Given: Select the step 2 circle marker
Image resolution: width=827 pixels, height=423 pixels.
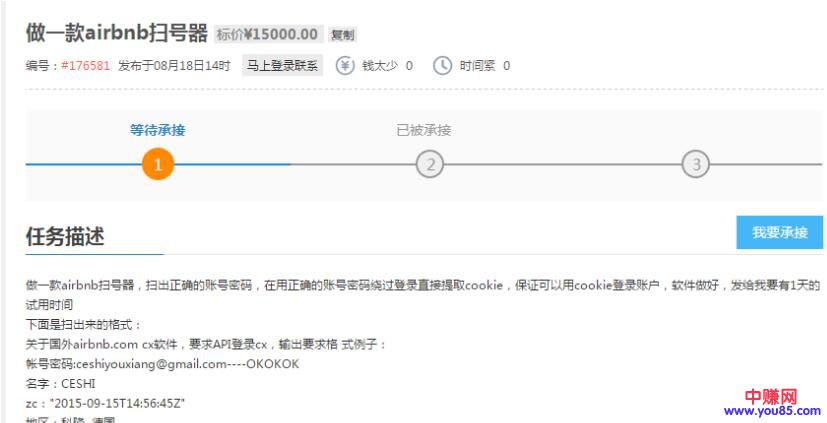Looking at the screenshot, I should pos(430,165).
